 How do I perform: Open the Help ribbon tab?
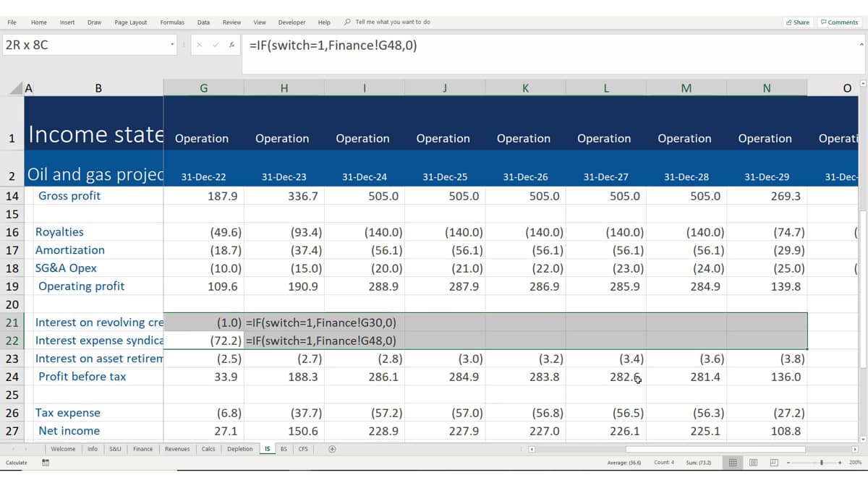click(325, 22)
